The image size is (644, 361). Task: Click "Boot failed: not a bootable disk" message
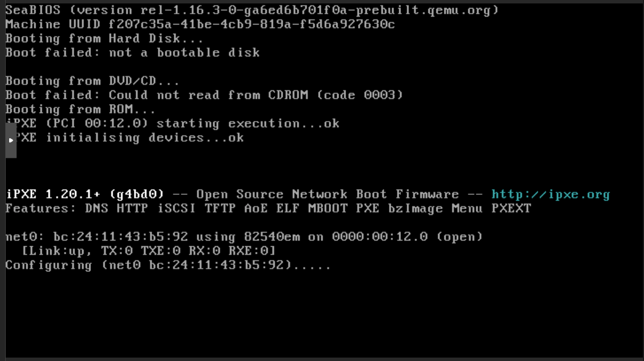pos(132,53)
